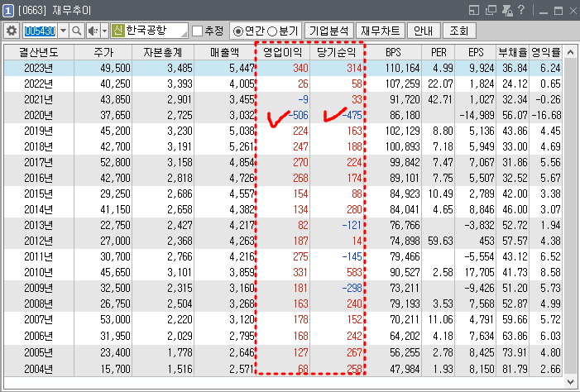Select the 2009년 row
Screen dimensions: 580x392
283,288
